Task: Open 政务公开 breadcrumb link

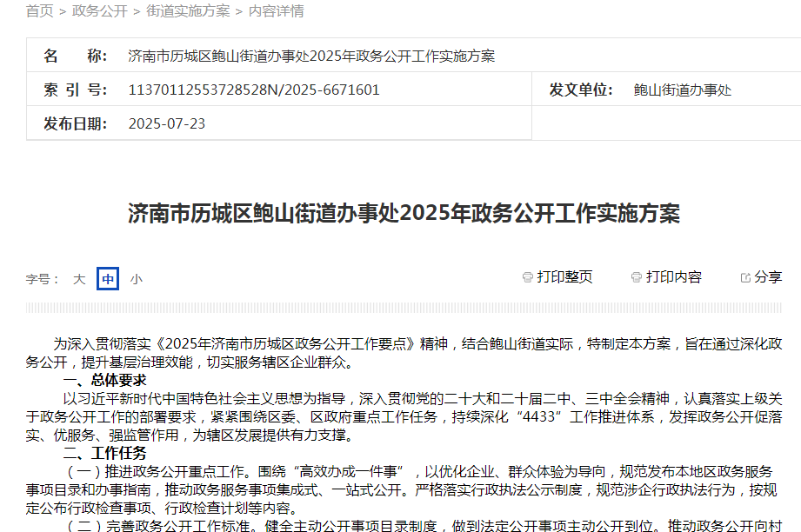Action: (x=100, y=10)
